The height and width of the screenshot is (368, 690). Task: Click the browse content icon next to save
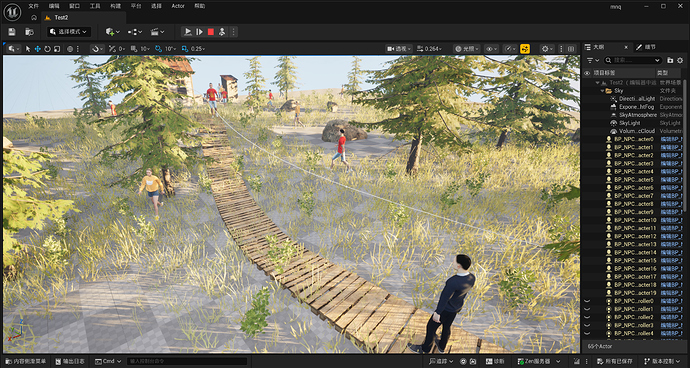point(29,32)
